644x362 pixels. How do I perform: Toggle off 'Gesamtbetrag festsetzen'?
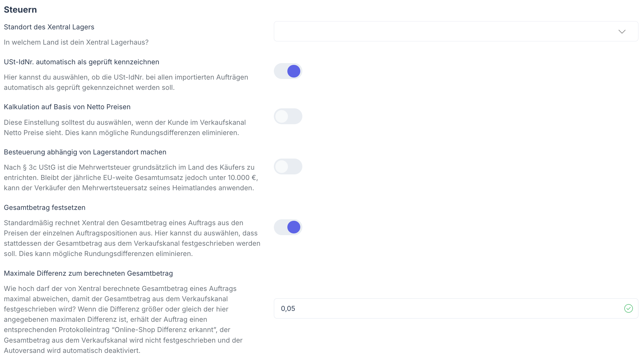pyautogui.click(x=288, y=227)
